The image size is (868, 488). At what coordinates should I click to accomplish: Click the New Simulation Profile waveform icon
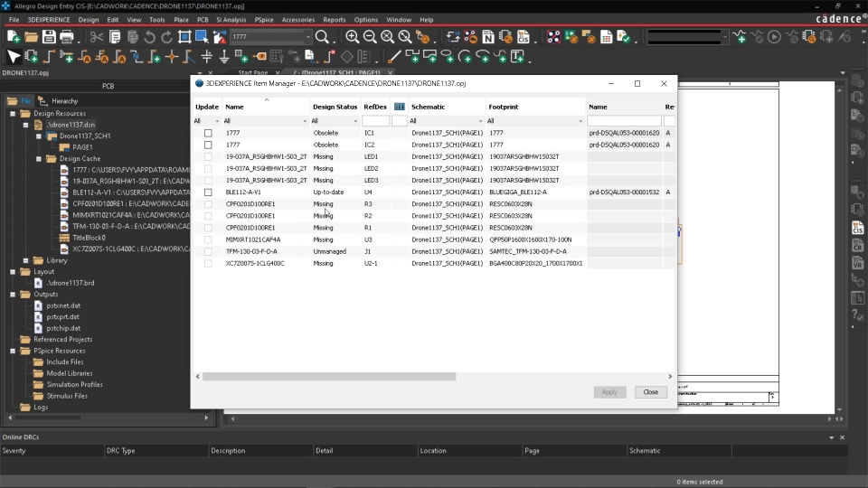pyautogui.click(x=740, y=37)
